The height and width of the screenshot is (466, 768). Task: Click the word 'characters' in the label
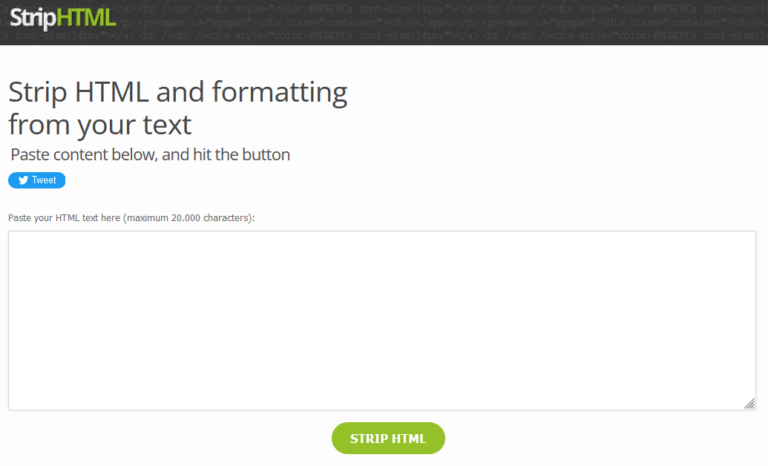point(227,218)
